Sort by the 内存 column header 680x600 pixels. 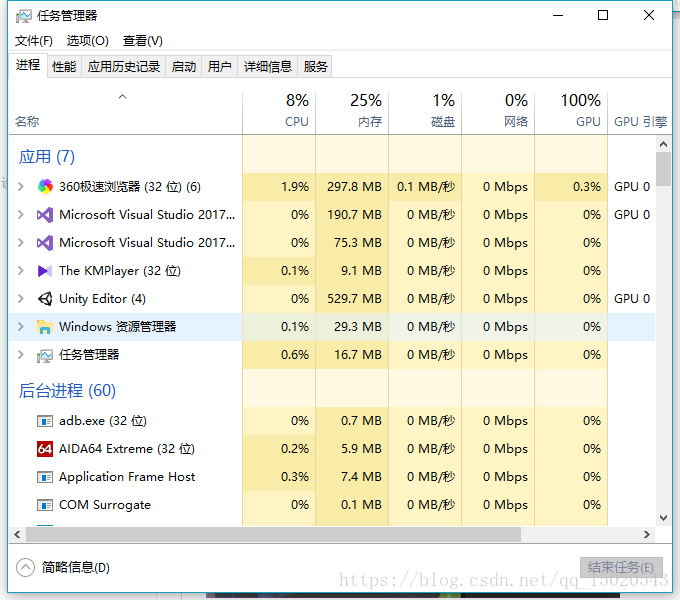352,112
